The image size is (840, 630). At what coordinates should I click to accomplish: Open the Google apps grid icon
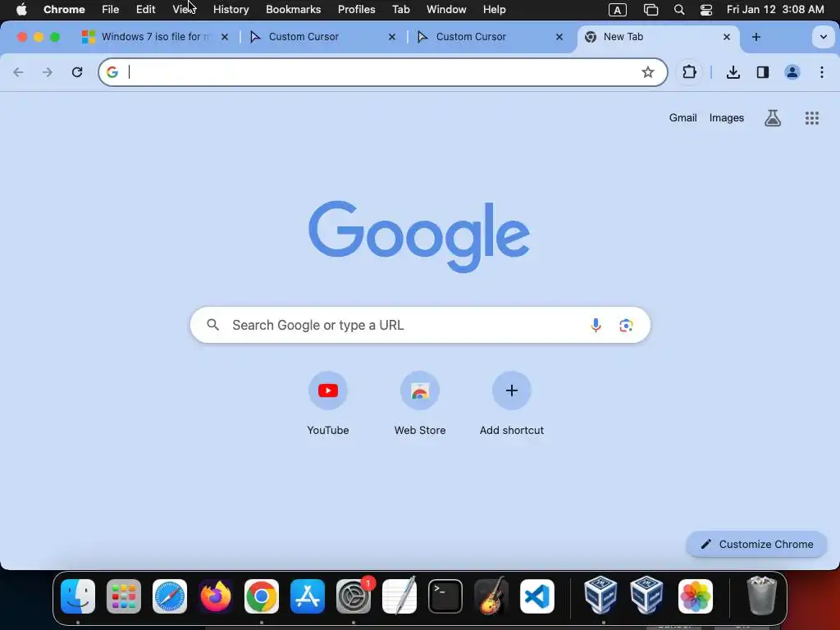pos(811,118)
